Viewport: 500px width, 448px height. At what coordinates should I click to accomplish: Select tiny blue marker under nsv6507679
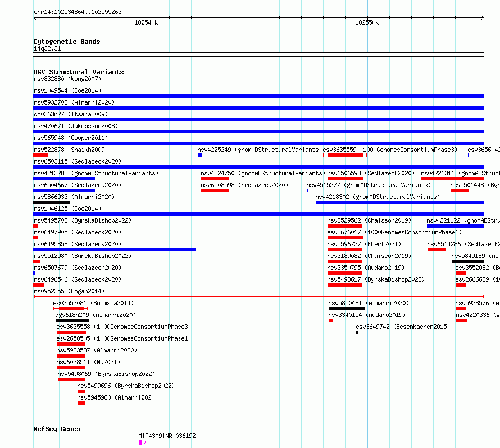(x=34, y=273)
